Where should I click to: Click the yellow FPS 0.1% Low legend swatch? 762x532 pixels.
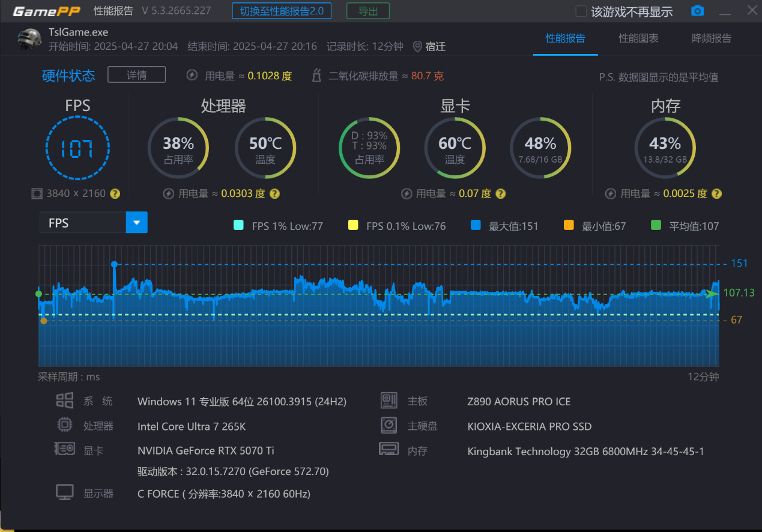pos(353,226)
